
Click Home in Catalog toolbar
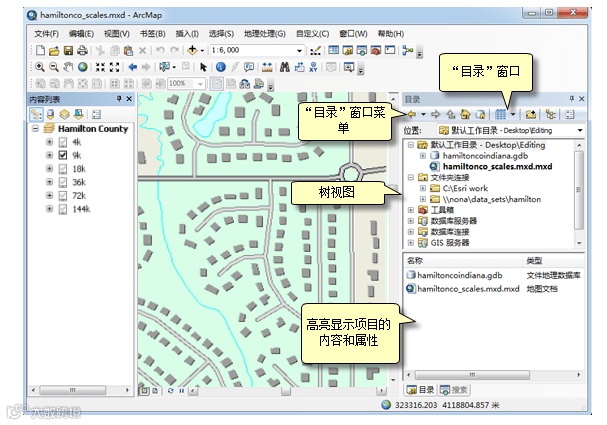coord(465,114)
